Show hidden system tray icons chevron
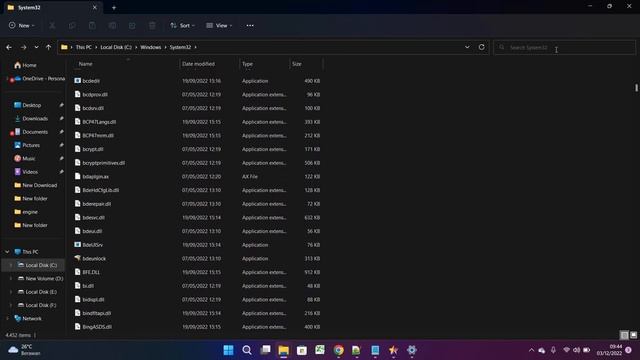640x360 pixels. [x=531, y=350]
